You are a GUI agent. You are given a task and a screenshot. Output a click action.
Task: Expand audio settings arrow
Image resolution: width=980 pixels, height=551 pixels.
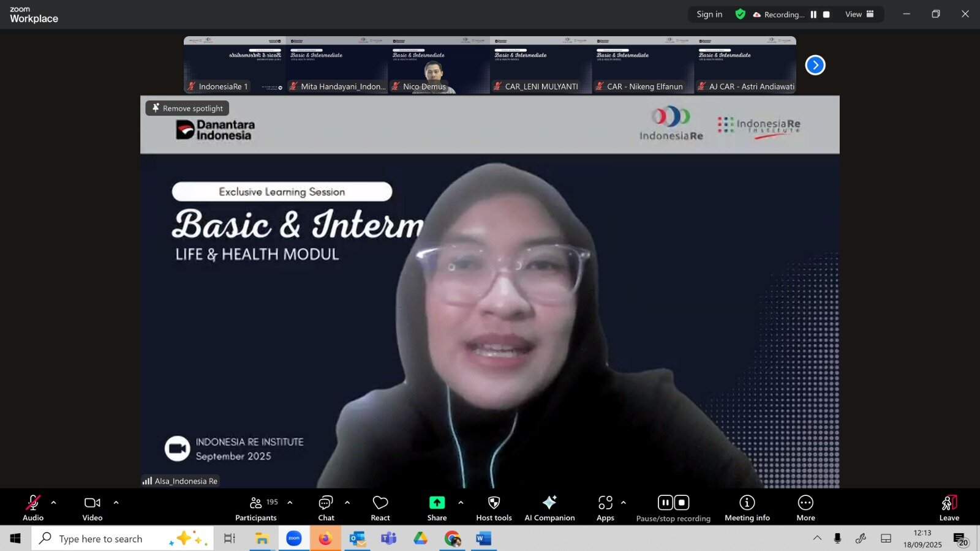(54, 503)
